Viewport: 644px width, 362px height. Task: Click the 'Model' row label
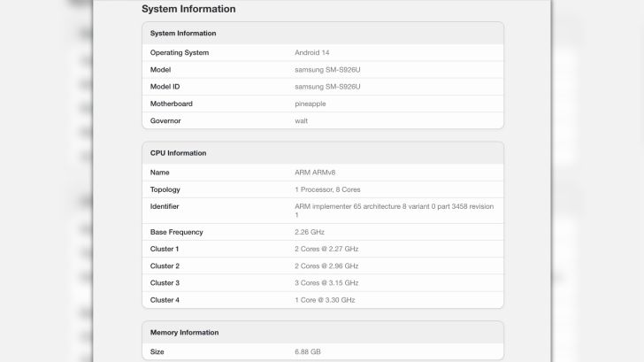click(x=161, y=70)
